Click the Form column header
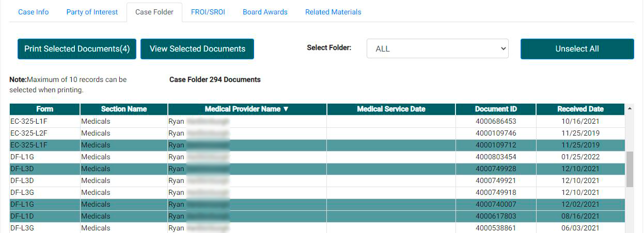Image resolution: width=644 pixels, height=233 pixels. point(45,109)
